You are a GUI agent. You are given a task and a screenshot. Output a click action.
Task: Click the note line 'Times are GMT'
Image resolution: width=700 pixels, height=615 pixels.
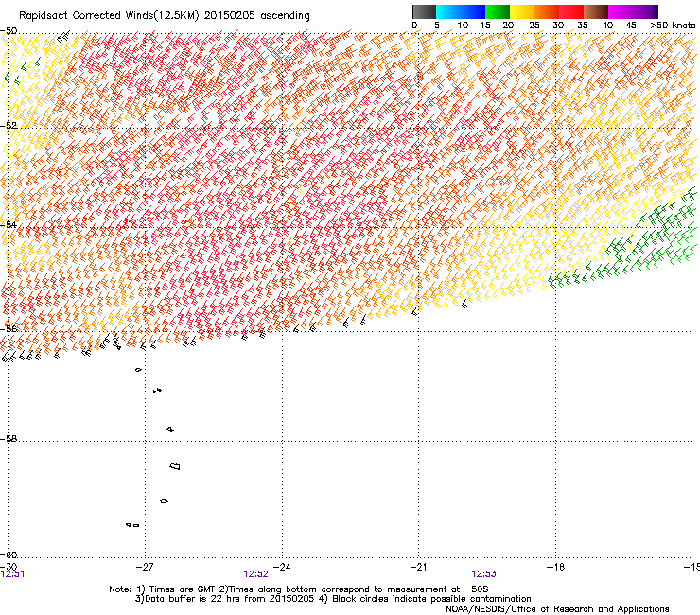pos(182,589)
